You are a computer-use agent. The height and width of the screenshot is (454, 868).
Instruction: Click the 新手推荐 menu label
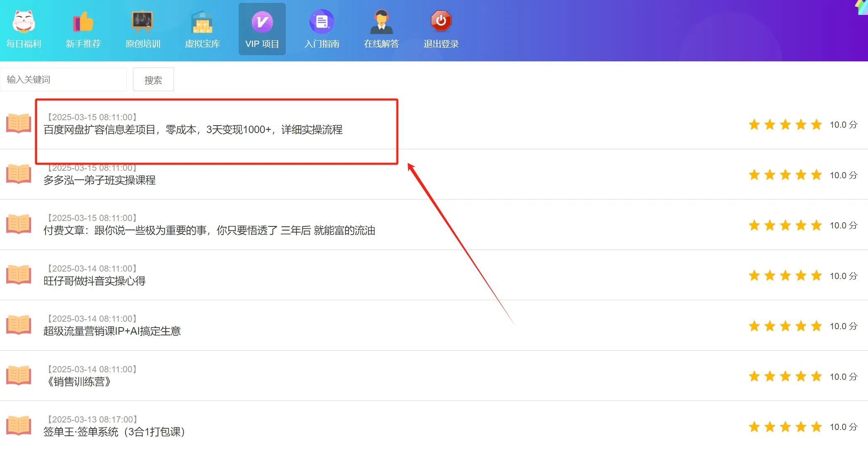pos(83,44)
